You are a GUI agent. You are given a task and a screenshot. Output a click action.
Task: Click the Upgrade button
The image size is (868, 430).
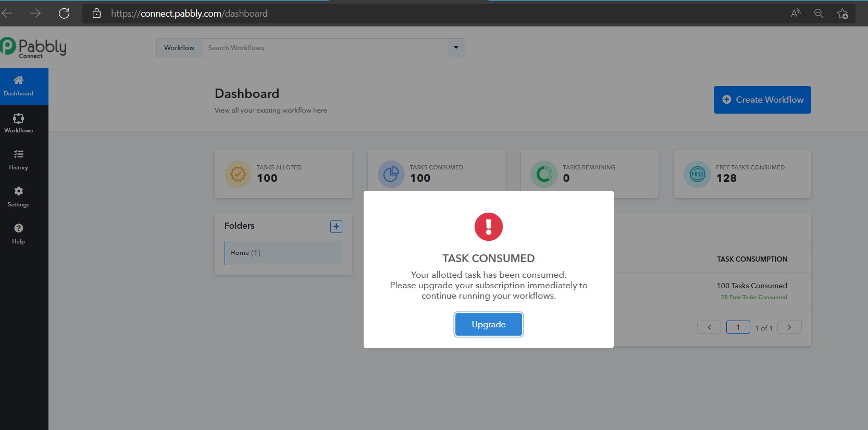coord(488,324)
